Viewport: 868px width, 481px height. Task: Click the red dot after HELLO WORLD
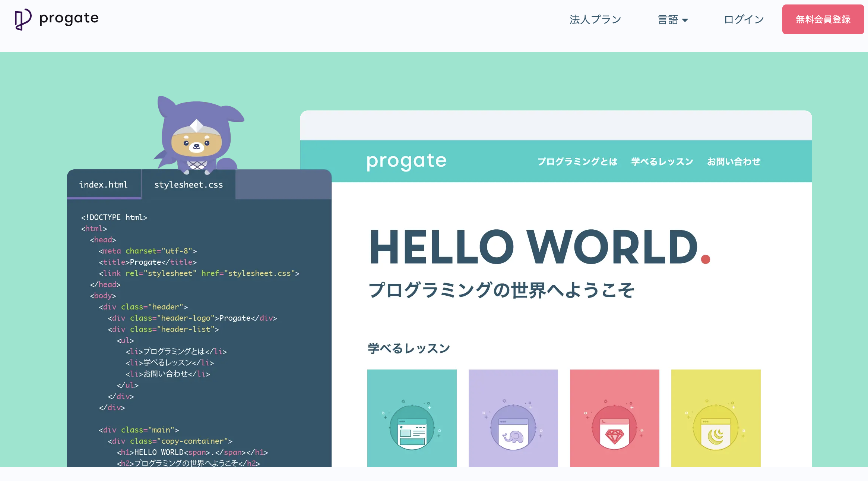[x=706, y=259]
